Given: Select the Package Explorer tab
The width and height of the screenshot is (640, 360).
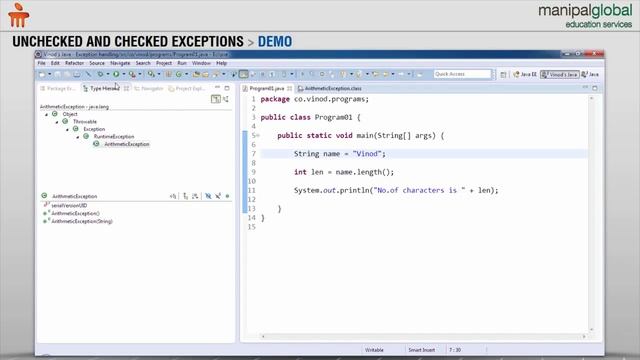Looking at the screenshot, I should click(58, 89).
